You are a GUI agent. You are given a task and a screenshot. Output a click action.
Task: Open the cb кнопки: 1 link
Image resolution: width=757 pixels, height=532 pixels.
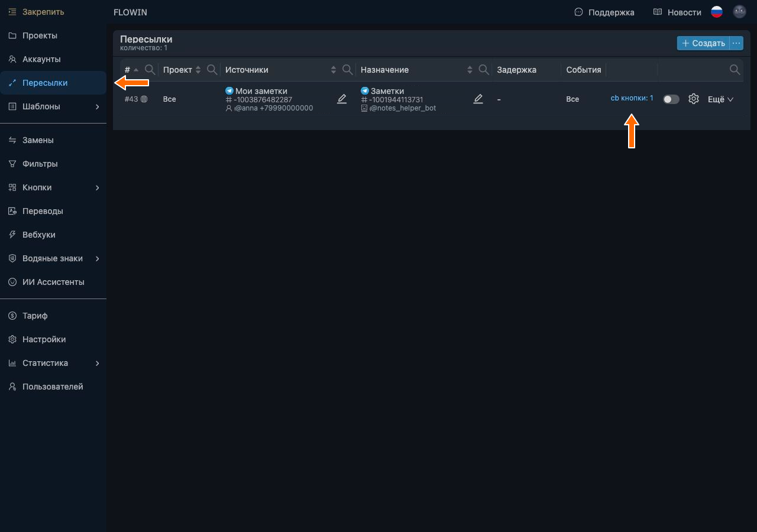coord(632,98)
